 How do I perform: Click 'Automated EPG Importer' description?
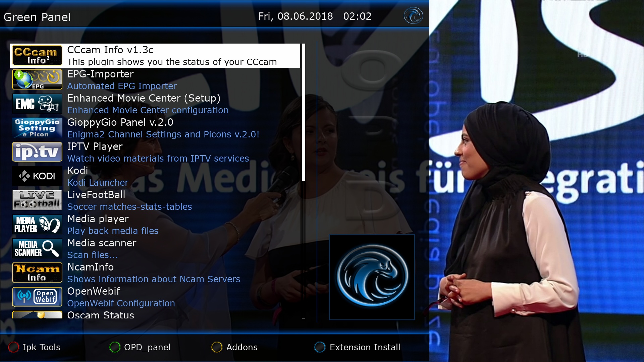(x=122, y=86)
